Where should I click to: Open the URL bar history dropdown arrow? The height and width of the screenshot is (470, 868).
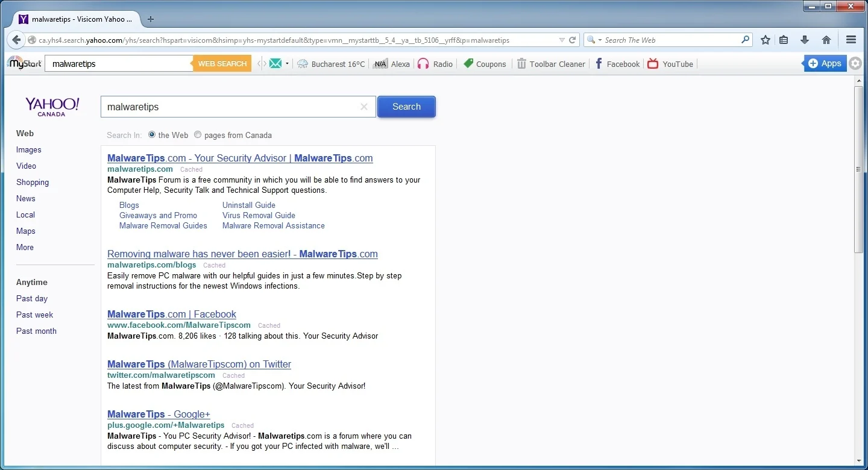click(562, 40)
